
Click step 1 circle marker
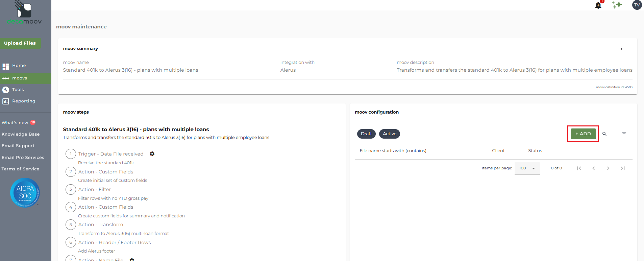71,154
